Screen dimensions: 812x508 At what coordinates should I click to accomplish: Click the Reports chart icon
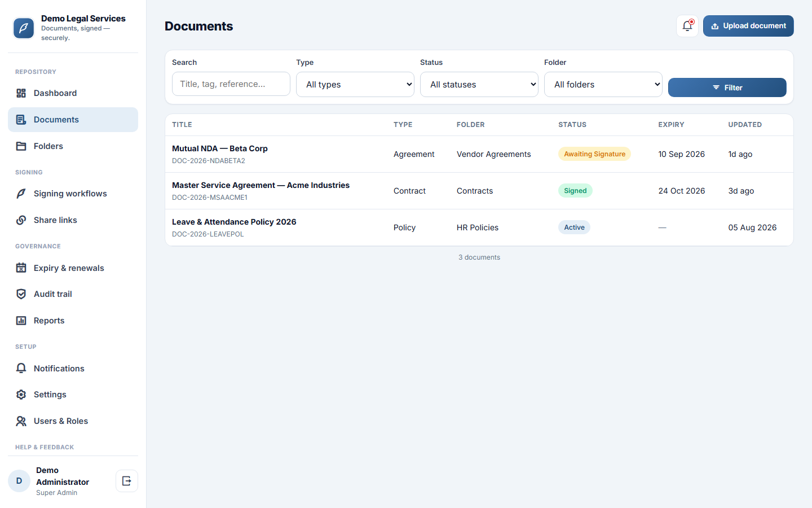[x=21, y=321]
